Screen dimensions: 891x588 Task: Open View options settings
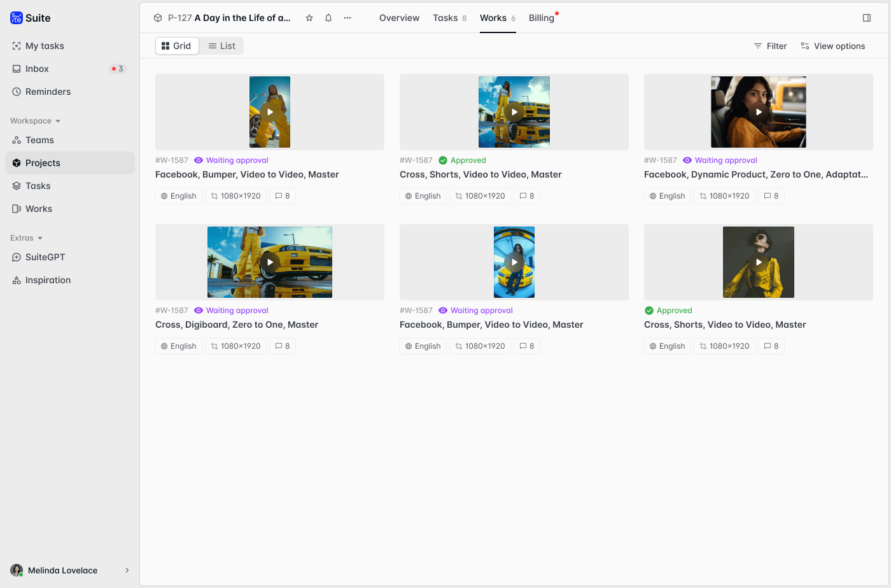pos(832,46)
